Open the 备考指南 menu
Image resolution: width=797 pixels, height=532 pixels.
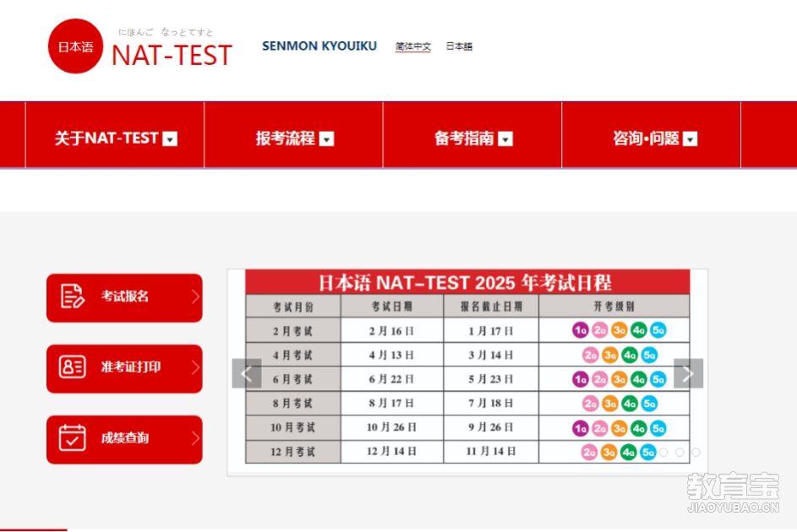coord(472,135)
